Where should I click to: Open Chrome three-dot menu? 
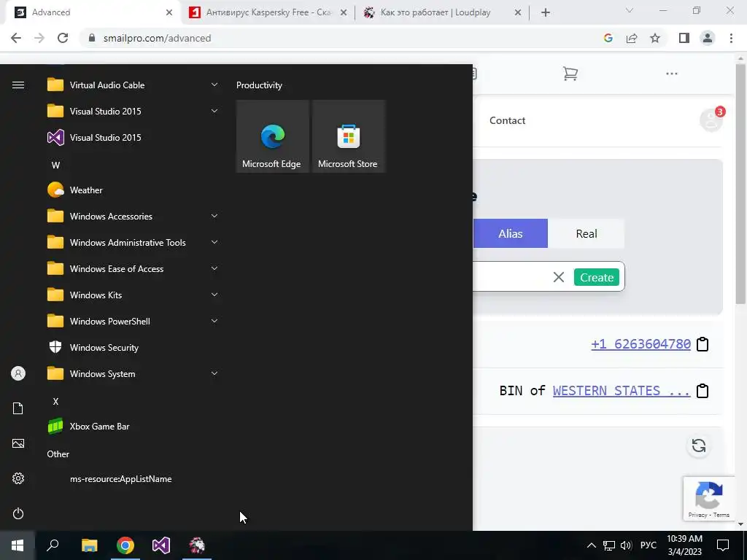pos(731,38)
